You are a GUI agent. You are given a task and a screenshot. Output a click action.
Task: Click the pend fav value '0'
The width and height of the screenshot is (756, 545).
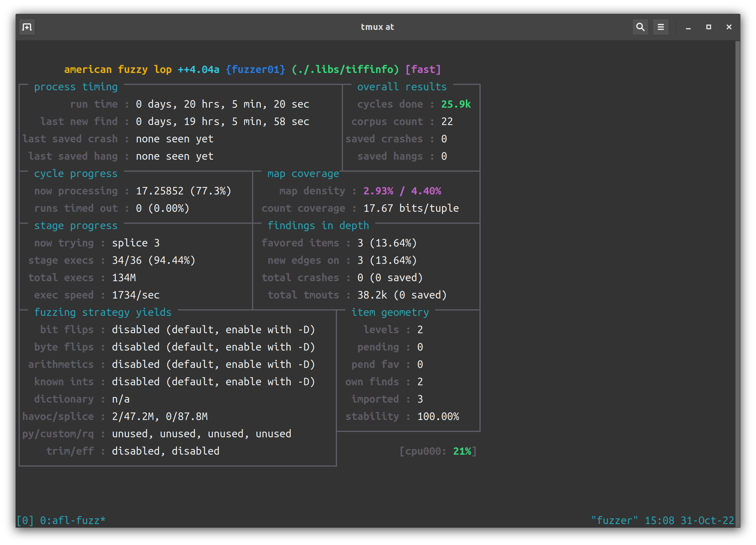click(x=420, y=364)
